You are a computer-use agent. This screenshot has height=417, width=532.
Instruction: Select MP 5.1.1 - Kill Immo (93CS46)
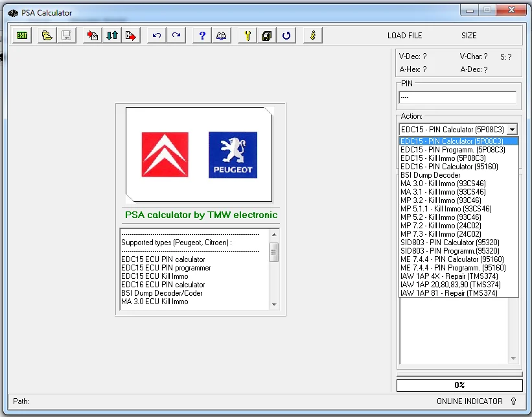point(459,209)
